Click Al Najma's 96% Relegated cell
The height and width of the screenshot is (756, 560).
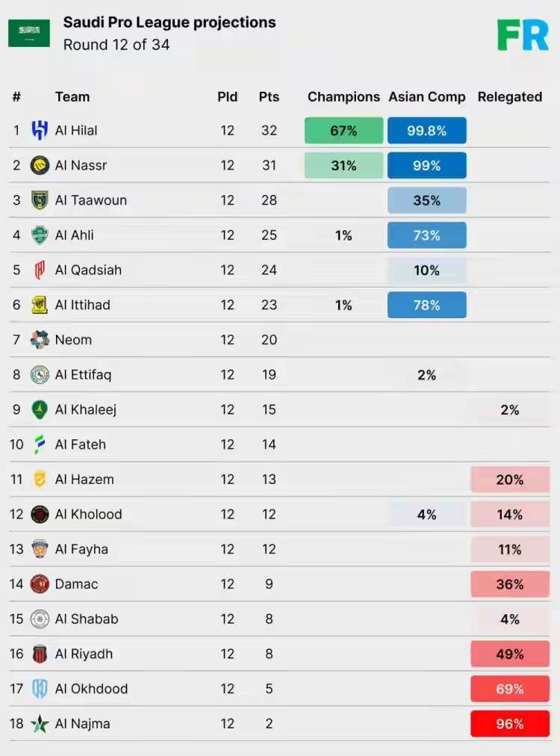pos(510,724)
